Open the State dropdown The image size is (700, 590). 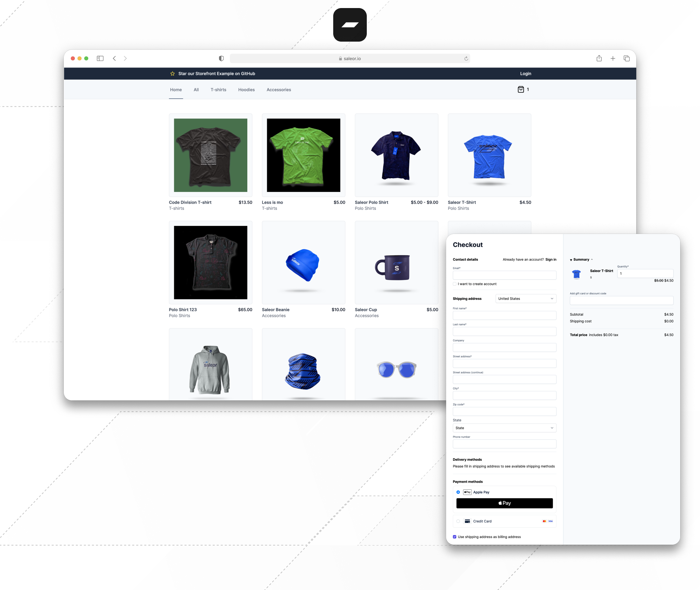coord(504,428)
